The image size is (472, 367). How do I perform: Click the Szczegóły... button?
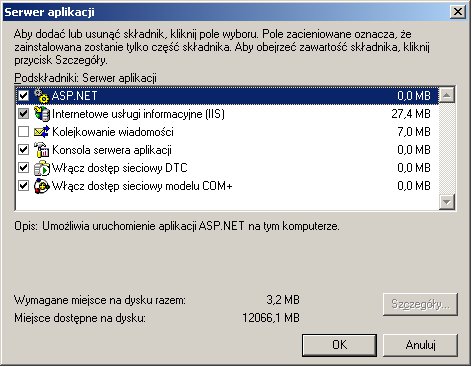[x=420, y=304]
